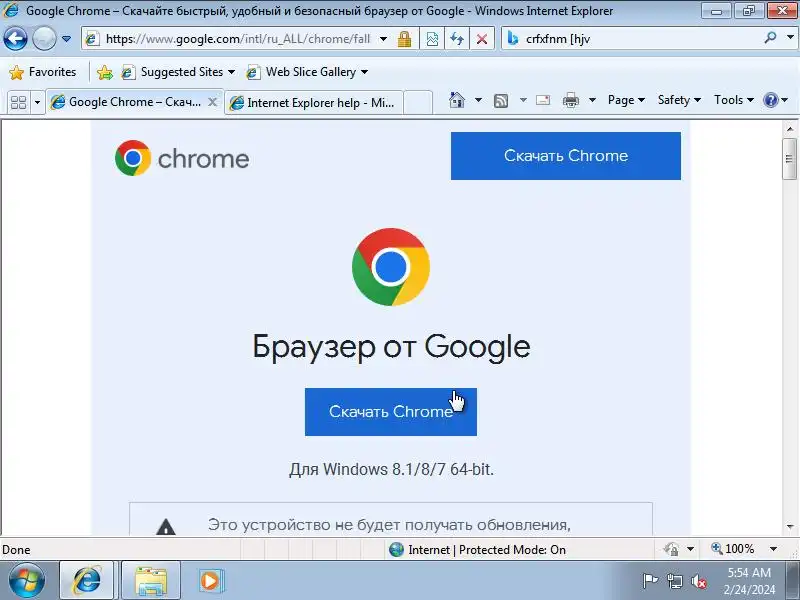The height and width of the screenshot is (600, 800).
Task: Close the Google Chrome tab
Action: coord(213,102)
